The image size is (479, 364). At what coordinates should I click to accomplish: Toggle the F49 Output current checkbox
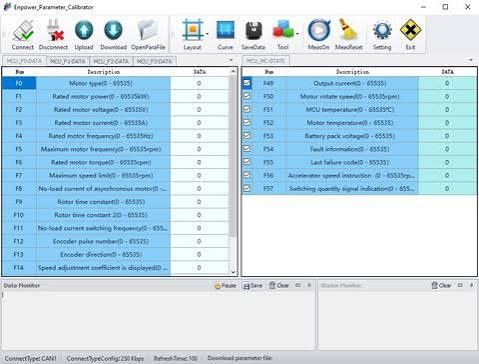pyautogui.click(x=247, y=83)
